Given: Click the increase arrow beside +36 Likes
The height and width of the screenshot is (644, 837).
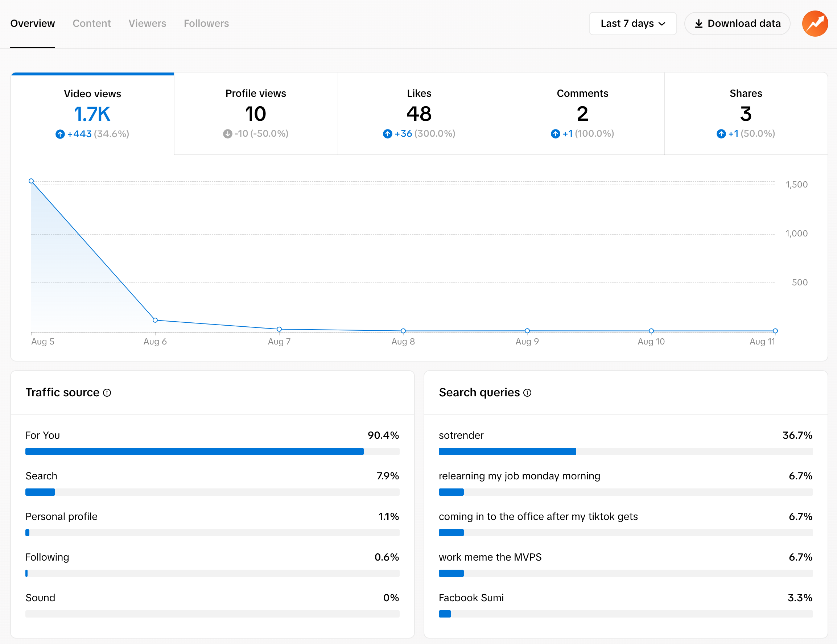Looking at the screenshot, I should 387,134.
